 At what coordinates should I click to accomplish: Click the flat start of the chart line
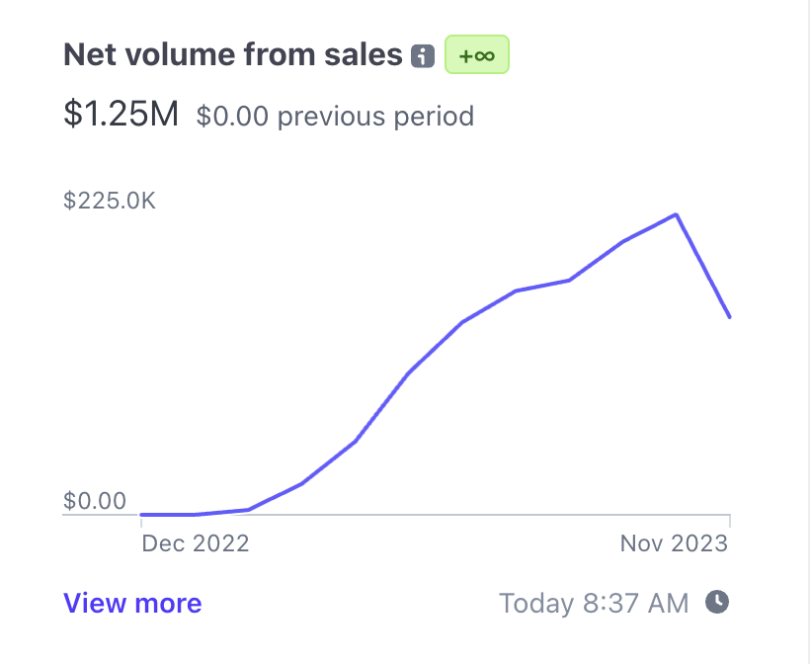coord(168,515)
